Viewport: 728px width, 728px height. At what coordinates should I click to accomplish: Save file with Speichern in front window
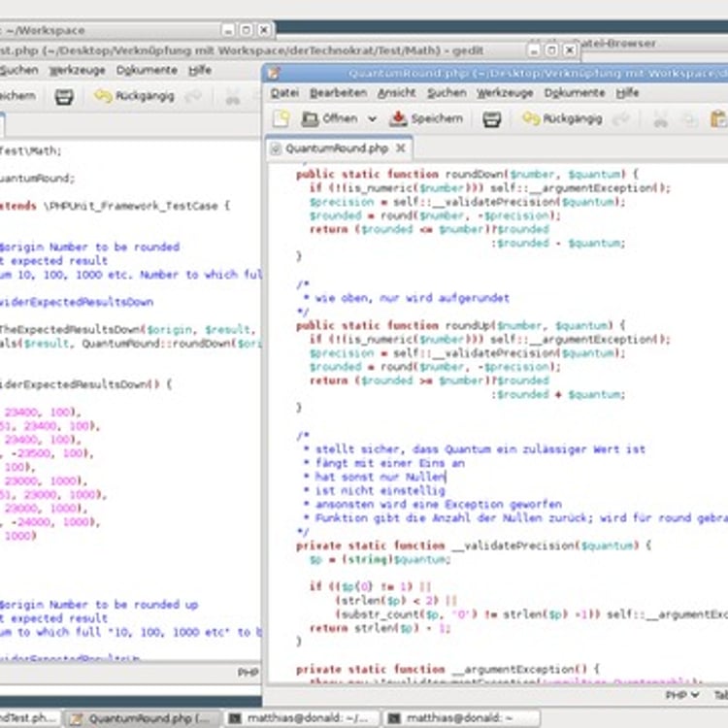[426, 118]
